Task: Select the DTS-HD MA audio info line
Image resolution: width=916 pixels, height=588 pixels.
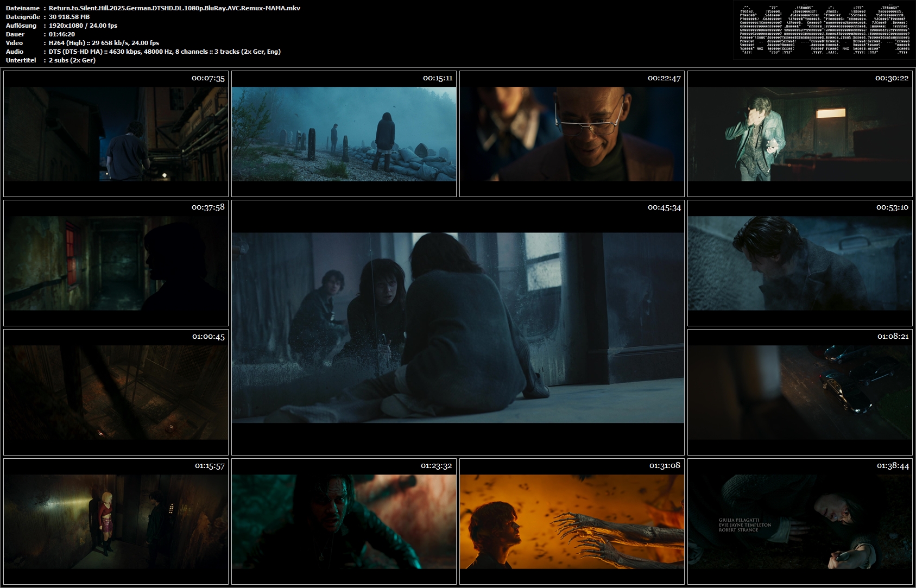Action: pos(165,52)
